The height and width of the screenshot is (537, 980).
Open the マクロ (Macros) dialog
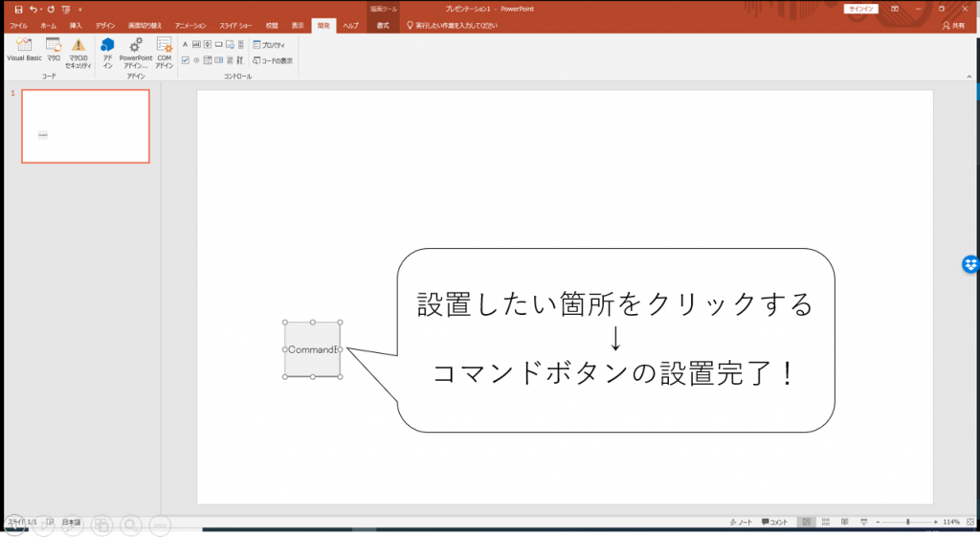(x=54, y=50)
